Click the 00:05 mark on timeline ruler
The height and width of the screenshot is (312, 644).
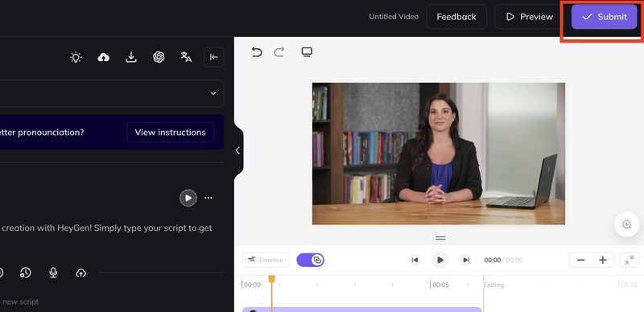[x=440, y=285]
